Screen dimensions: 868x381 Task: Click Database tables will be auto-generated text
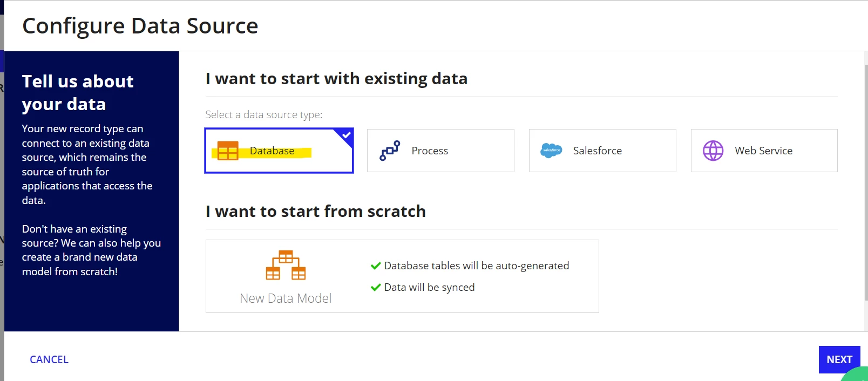(x=477, y=266)
